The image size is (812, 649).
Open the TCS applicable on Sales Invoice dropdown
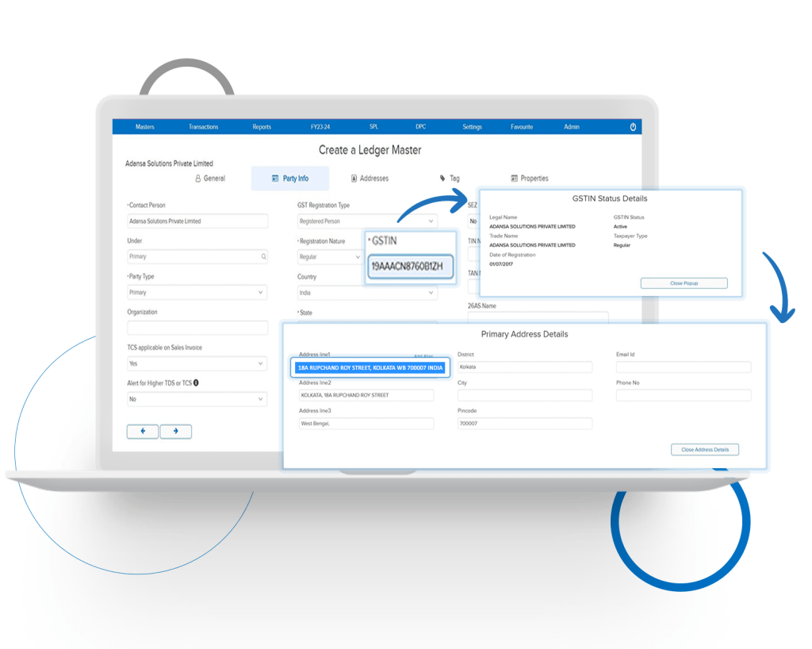[261, 363]
